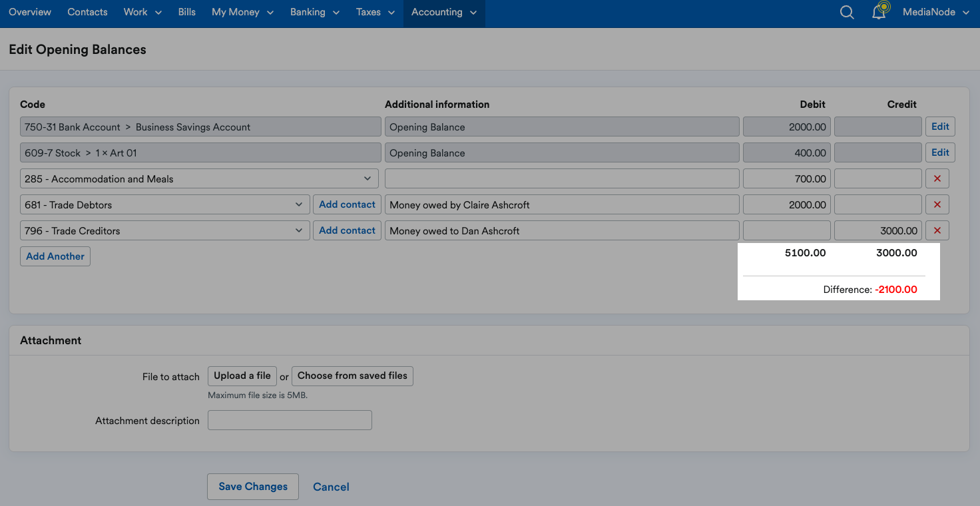Image resolution: width=980 pixels, height=506 pixels.
Task: Open the notifications bell icon
Action: 879,11
